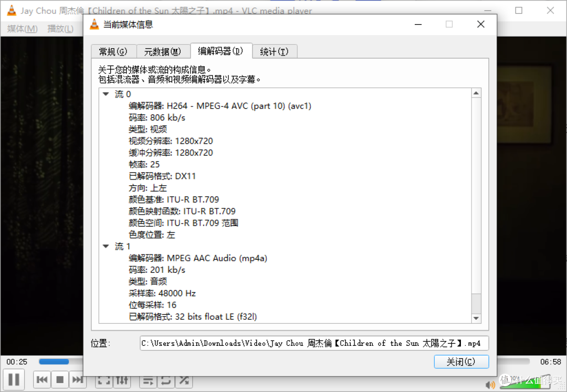Mute audio using the speaker icon
The height and width of the screenshot is (392, 567).
pos(490,385)
